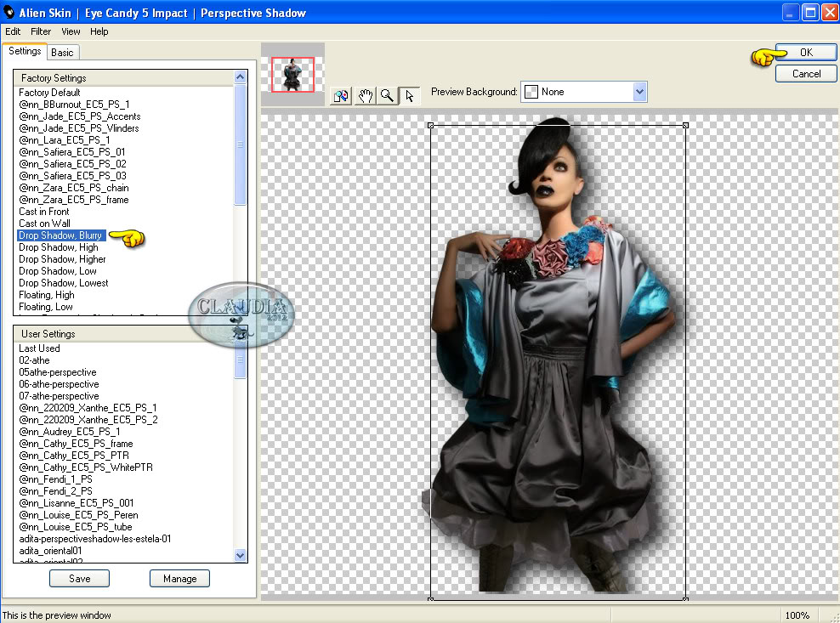The width and height of the screenshot is (840, 623).
Task: Select Factory Default preset
Action: pos(49,92)
